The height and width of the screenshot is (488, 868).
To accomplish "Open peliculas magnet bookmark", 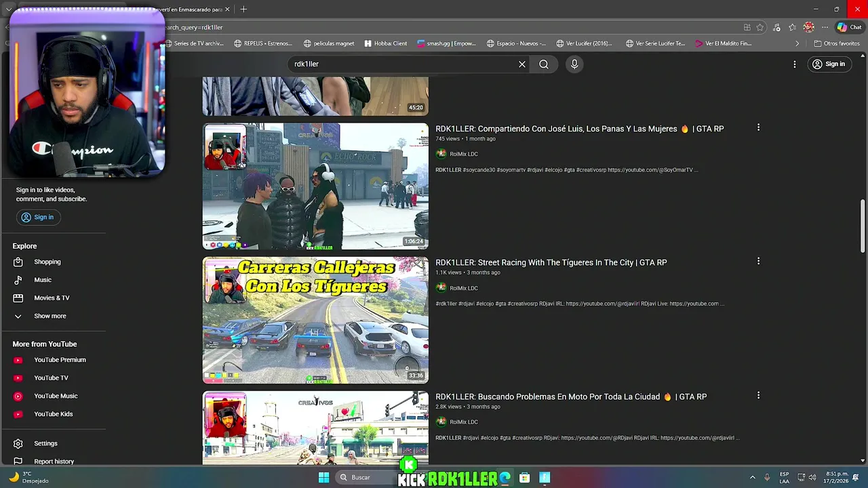I will point(329,43).
